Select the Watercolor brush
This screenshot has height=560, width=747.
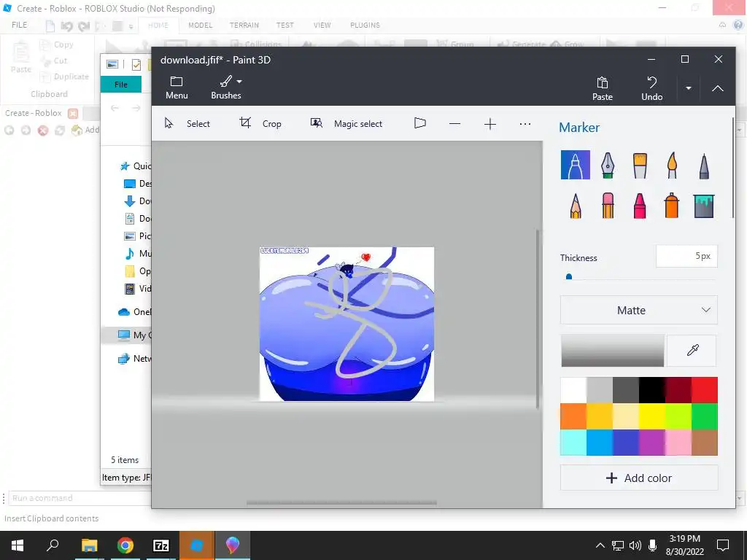[672, 165]
